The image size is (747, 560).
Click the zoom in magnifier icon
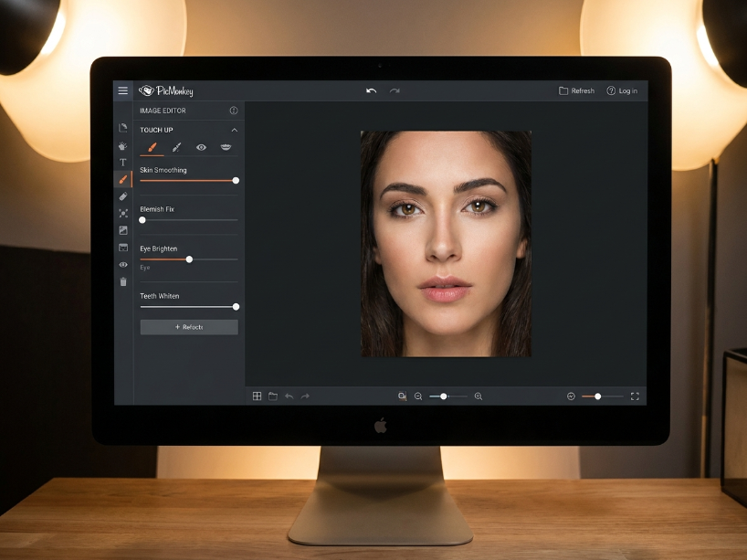479,396
